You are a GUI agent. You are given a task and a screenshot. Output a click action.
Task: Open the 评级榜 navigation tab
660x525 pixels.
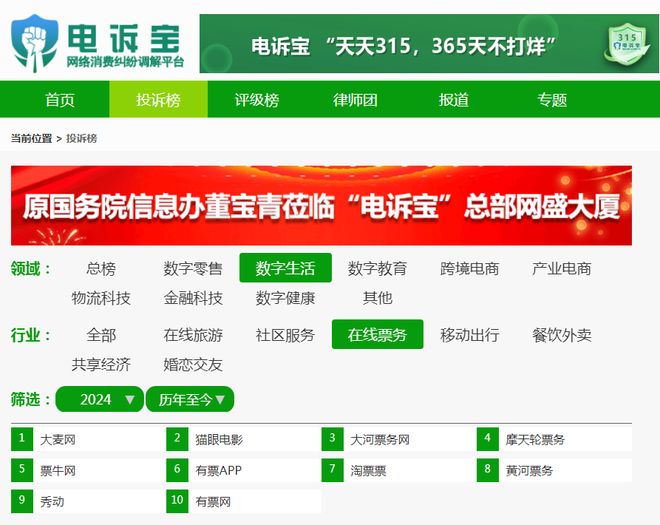257,100
